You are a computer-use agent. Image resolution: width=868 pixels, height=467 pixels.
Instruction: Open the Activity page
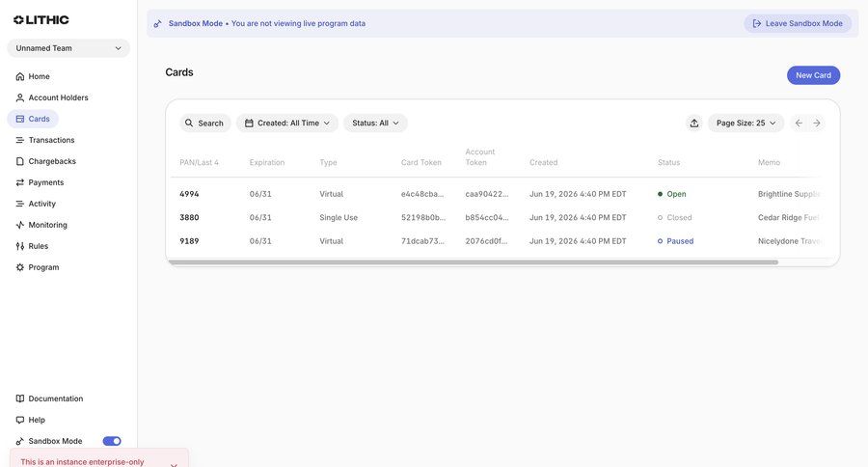(x=36, y=204)
